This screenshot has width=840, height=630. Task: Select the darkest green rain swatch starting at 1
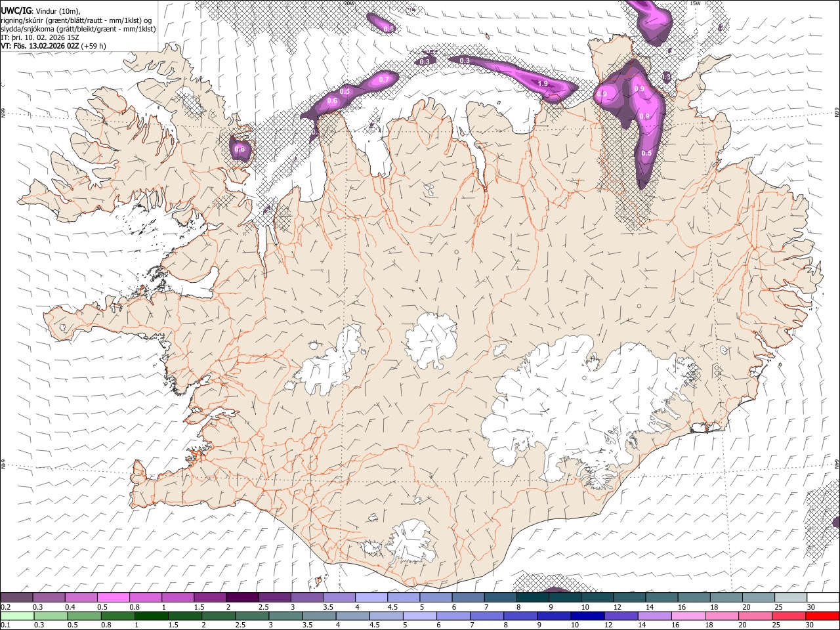(152, 616)
